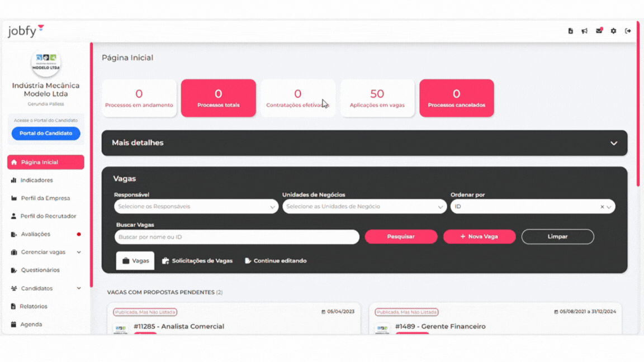Viewport: 644px width, 362px height.
Task: Click the Agenda calendar icon in sidebar
Action: [x=13, y=325]
